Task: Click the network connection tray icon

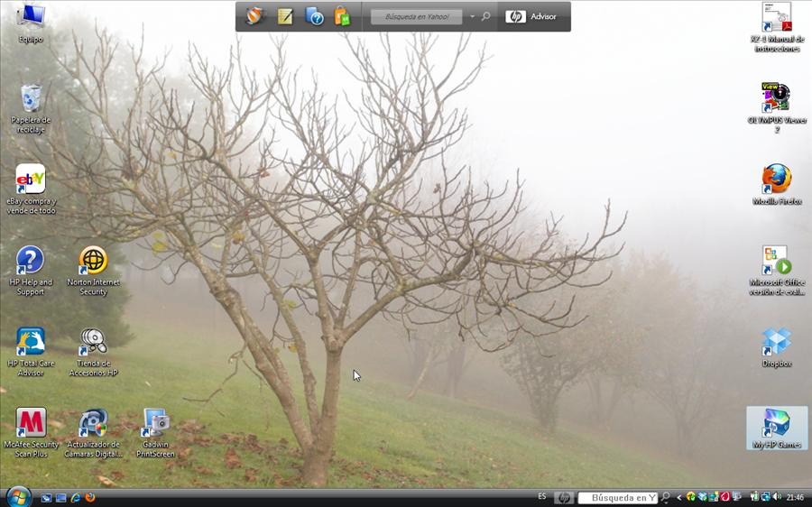Action: 766,497
